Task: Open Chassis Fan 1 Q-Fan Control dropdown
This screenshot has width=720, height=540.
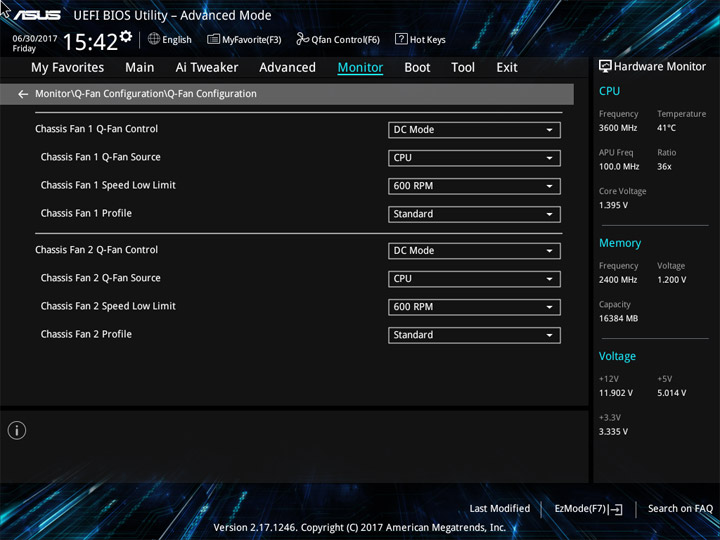Action: coord(474,130)
